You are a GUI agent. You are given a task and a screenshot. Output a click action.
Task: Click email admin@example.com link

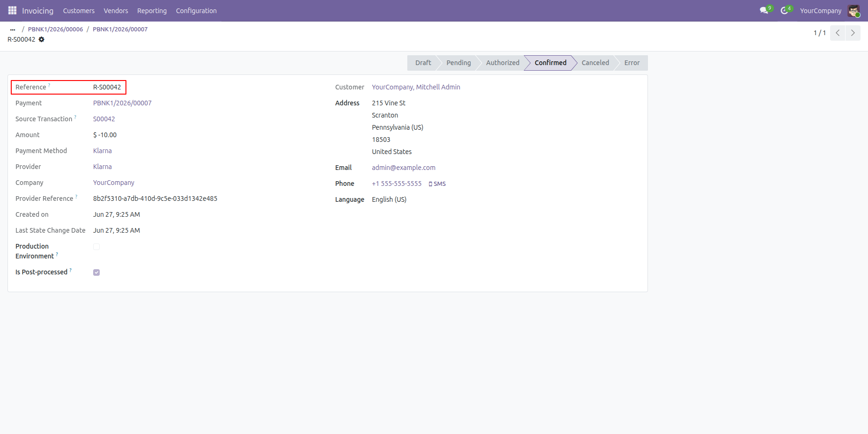pos(404,168)
